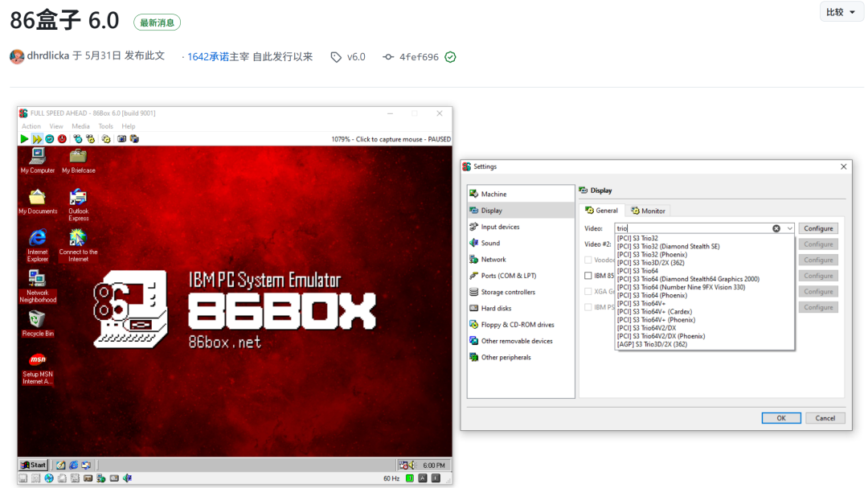868x488 pixels.
Task: Select Sound in Settings sidebar
Action: point(520,243)
